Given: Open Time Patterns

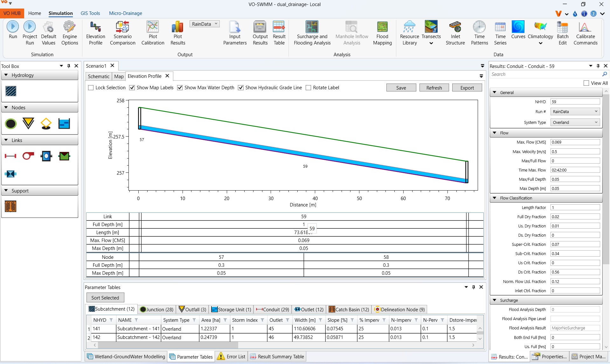Looking at the screenshot, I should [479, 33].
